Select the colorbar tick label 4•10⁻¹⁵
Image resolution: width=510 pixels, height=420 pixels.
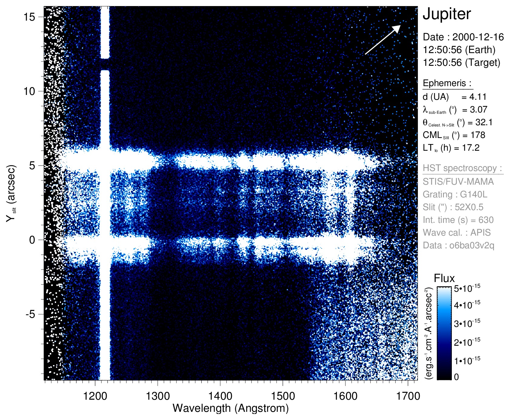467,305
